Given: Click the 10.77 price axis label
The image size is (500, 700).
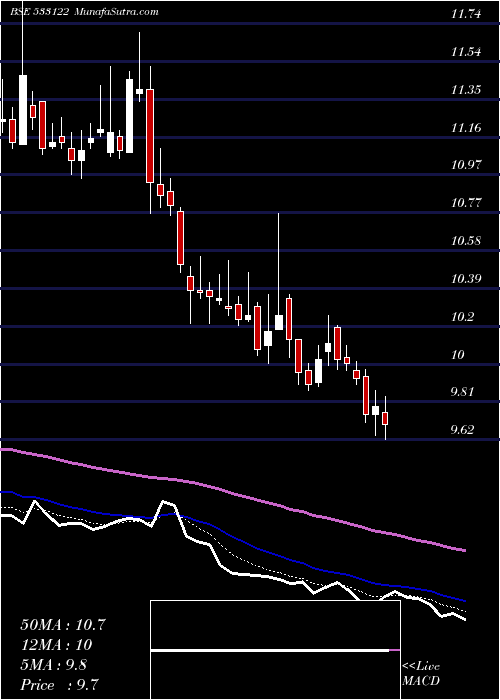Looking at the screenshot, I should 466,204.
